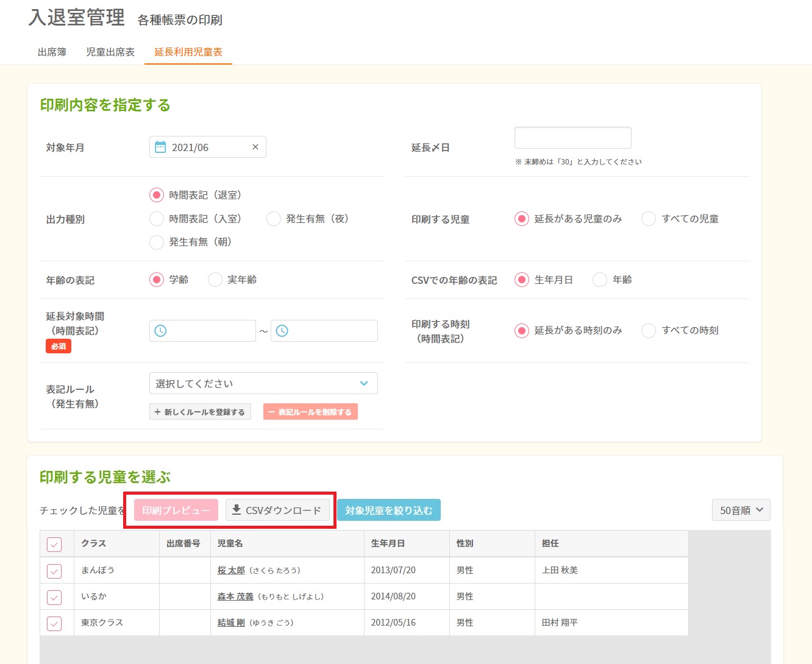
Task: Click download icon on CSVダウンロード button
Action: pos(237,510)
